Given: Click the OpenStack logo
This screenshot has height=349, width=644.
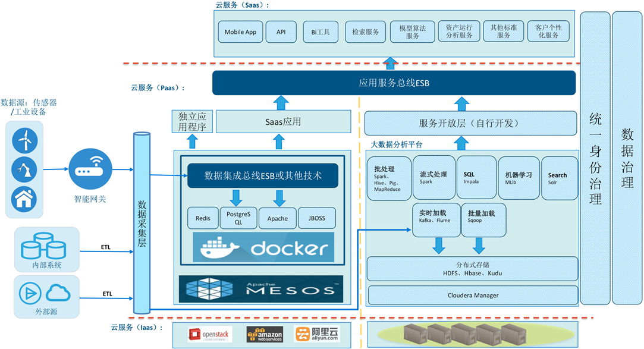Looking at the screenshot, I should pyautogui.click(x=210, y=335).
